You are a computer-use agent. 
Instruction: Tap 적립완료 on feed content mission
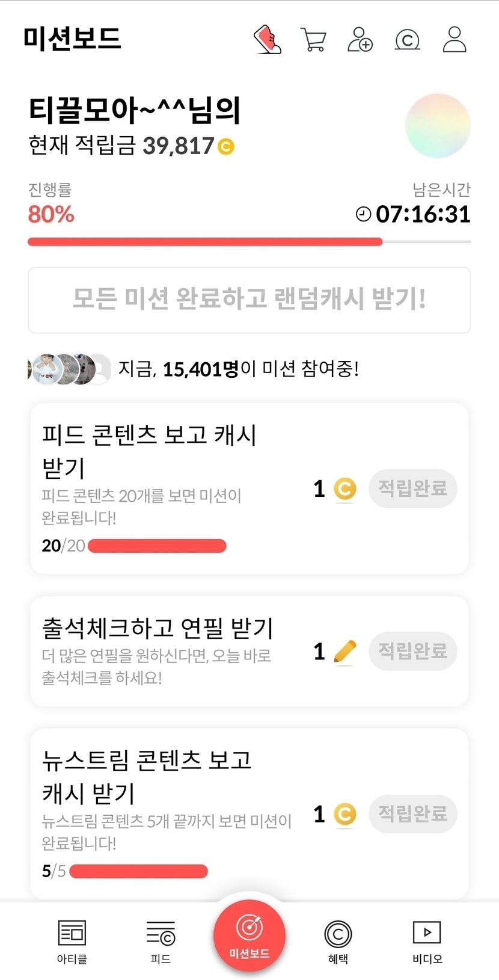(x=413, y=488)
